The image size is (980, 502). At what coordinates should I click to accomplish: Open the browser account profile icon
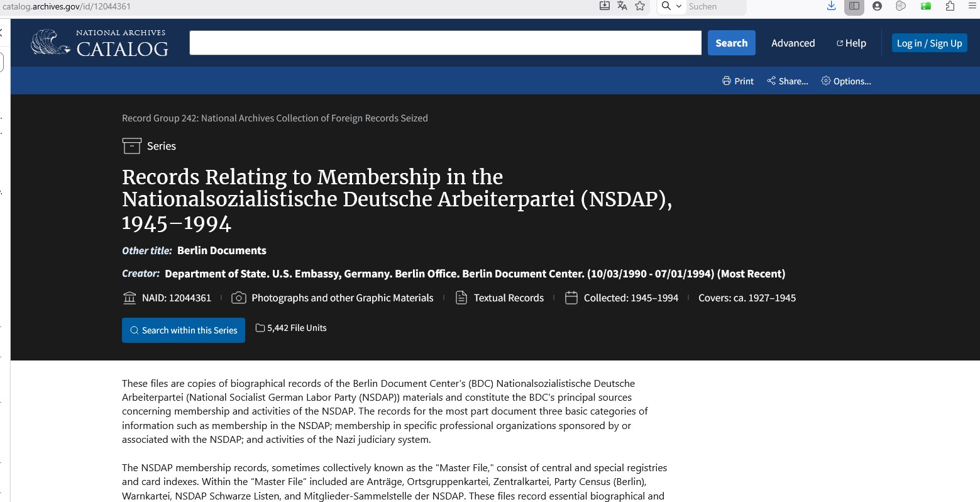coord(877,6)
